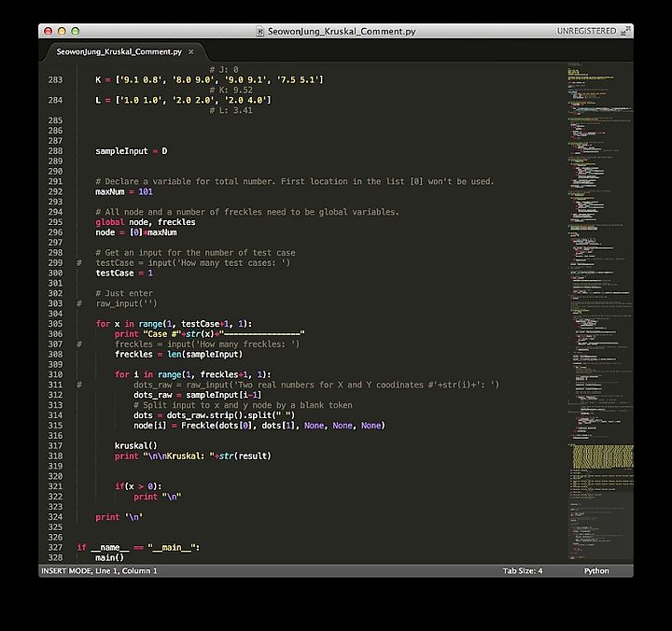
Task: Click 'dots_raw = sampleInput[i-1]' line
Action: [x=197, y=395]
